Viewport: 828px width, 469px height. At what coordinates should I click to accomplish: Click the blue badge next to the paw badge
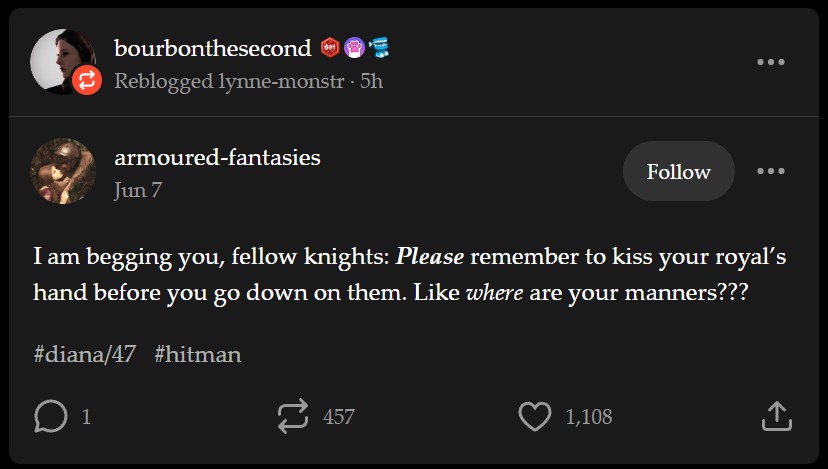tap(378, 47)
